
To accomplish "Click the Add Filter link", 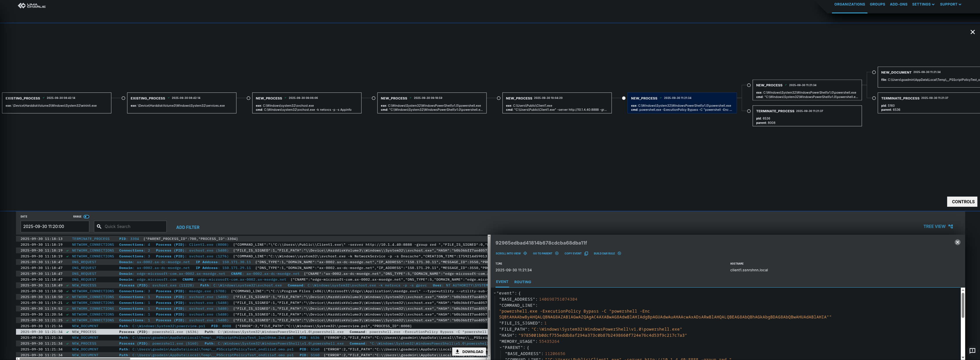I will (x=188, y=227).
